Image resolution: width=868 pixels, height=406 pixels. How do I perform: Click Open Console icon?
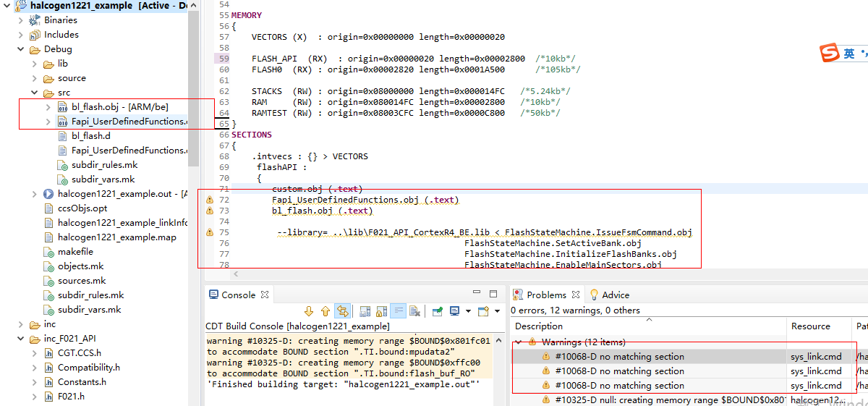coord(482,311)
